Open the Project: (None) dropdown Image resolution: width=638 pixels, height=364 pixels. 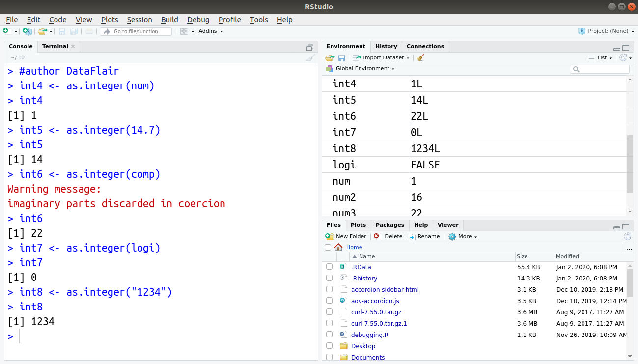[x=607, y=31]
